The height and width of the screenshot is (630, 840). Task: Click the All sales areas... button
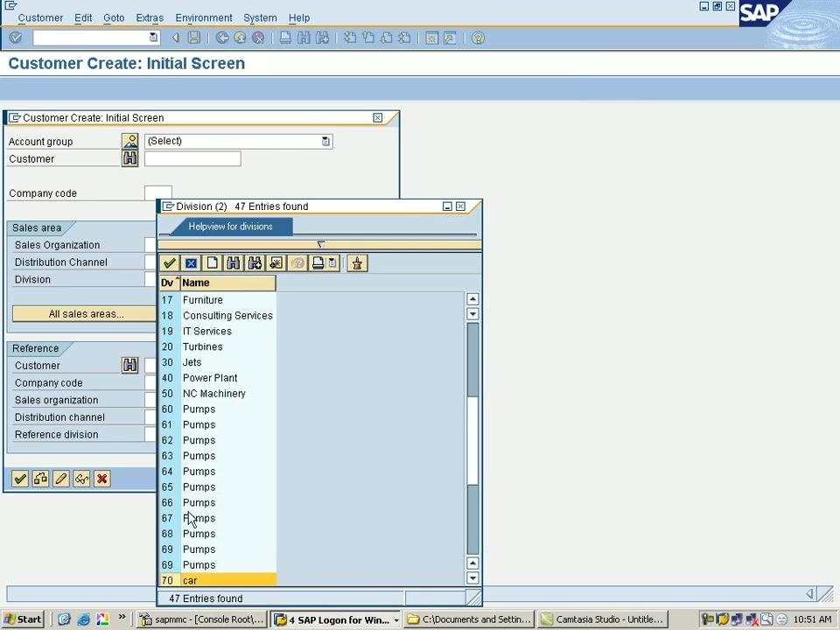coord(86,314)
